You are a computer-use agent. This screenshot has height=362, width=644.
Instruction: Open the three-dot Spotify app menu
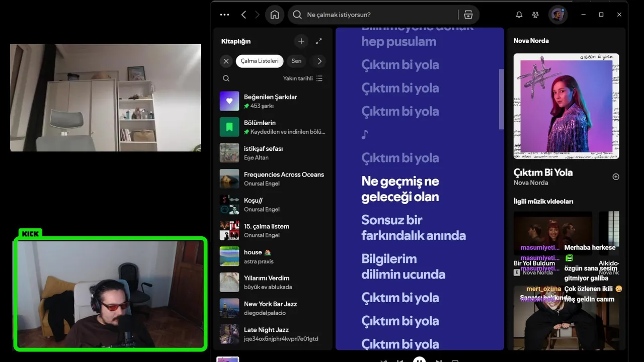click(224, 15)
